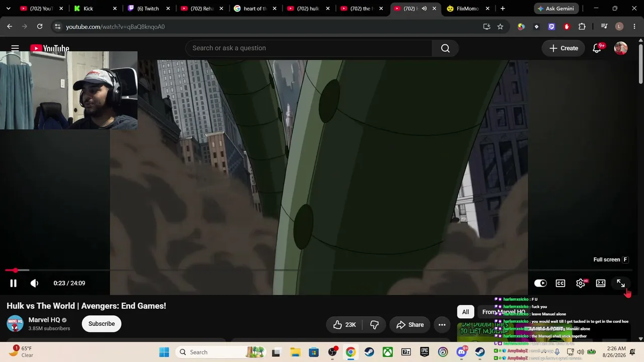Expand the tab search dropdown arrow

pyautogui.click(x=9, y=9)
